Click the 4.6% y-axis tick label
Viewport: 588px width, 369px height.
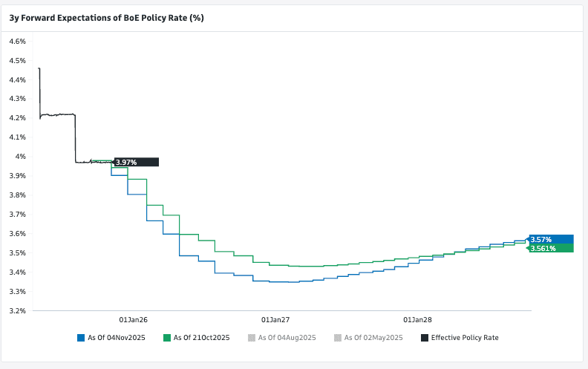tap(17, 42)
